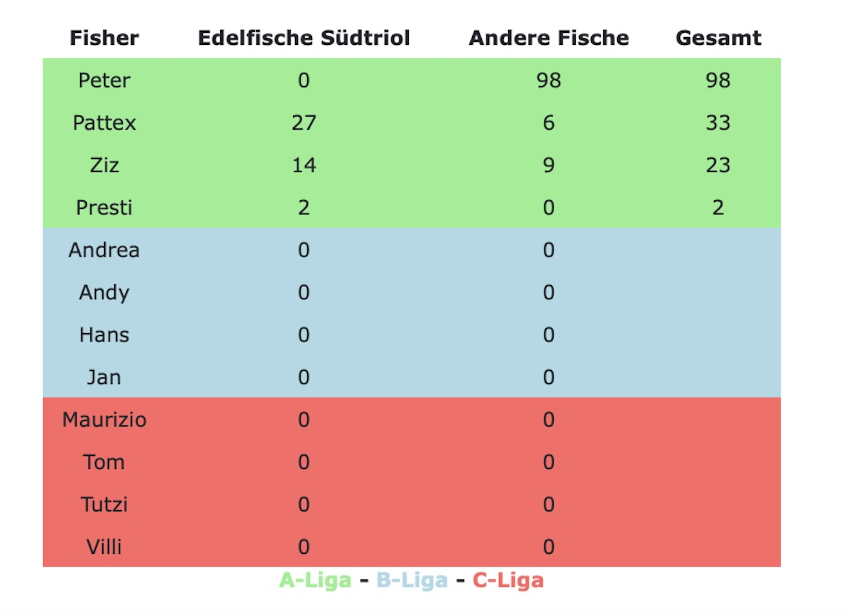Image resolution: width=851 pixels, height=616 pixels.
Task: Click Pattex's Edelfische value 27
Action: point(304,123)
